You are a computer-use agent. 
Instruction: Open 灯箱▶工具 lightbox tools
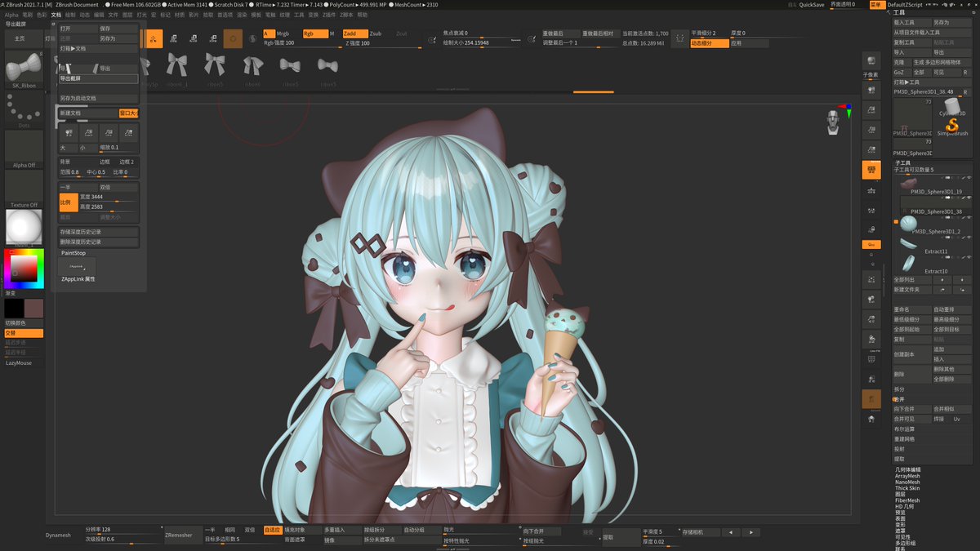933,82
